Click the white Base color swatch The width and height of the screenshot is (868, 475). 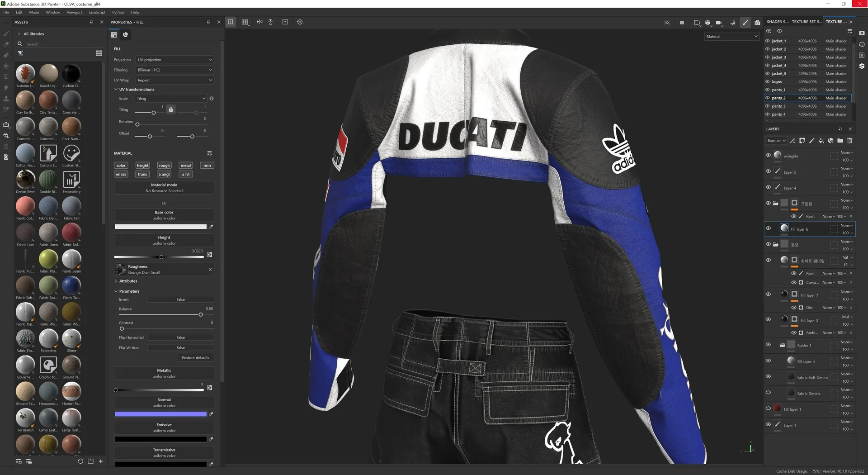click(x=160, y=227)
